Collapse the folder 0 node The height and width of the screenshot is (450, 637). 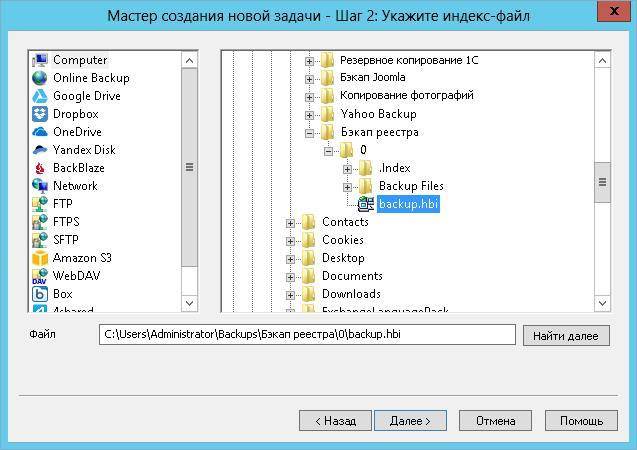(328, 151)
